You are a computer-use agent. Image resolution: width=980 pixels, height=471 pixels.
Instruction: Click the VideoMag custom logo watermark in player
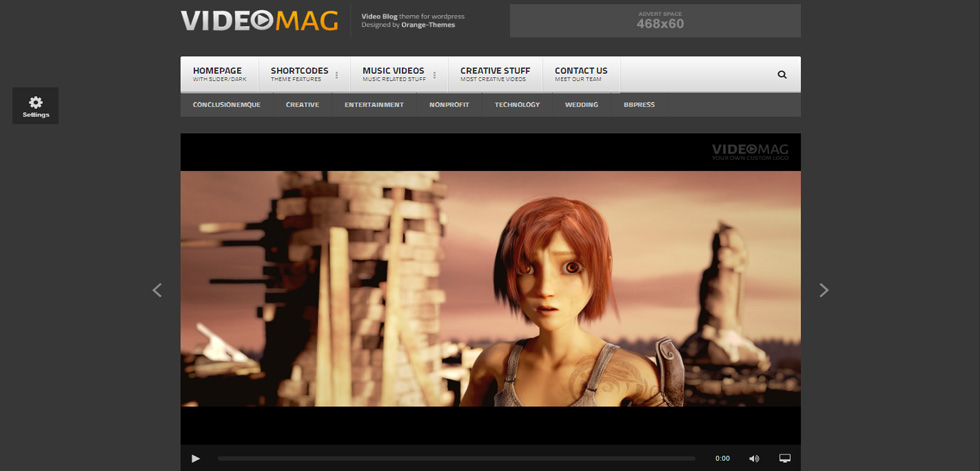[750, 152]
